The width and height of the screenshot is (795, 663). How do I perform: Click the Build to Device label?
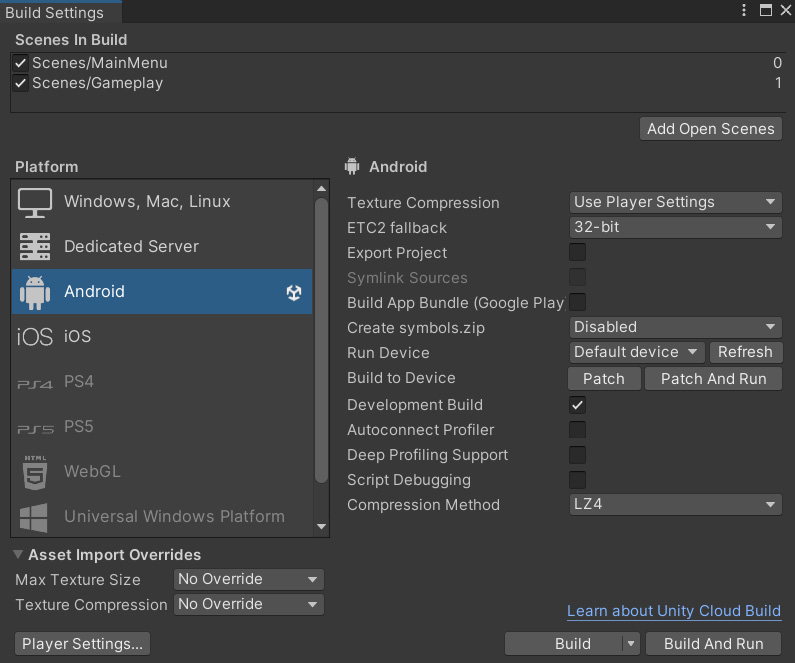(x=401, y=378)
